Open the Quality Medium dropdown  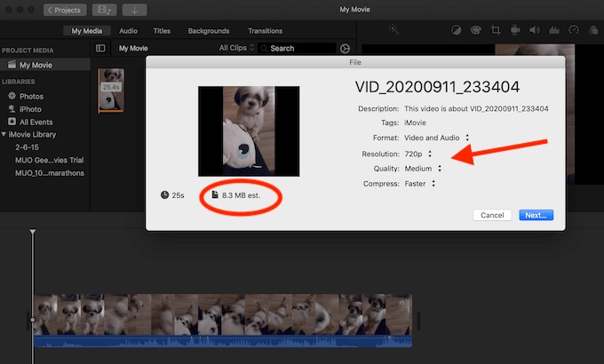423,169
